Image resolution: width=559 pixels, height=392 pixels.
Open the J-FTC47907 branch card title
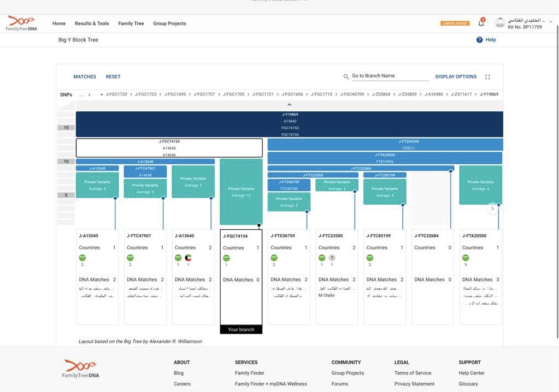pos(139,236)
